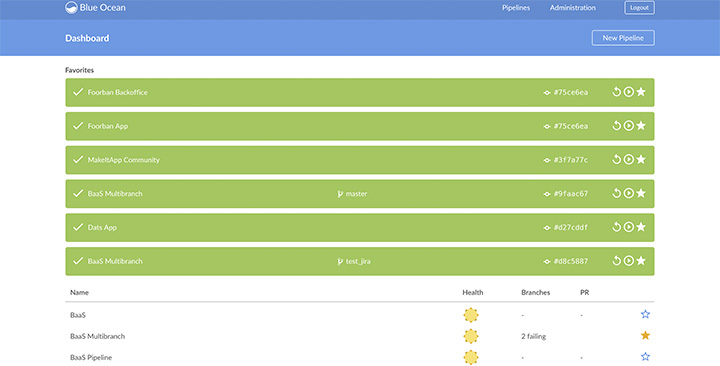The width and height of the screenshot is (720, 366).
Task: Click the Logout button
Action: [639, 8]
